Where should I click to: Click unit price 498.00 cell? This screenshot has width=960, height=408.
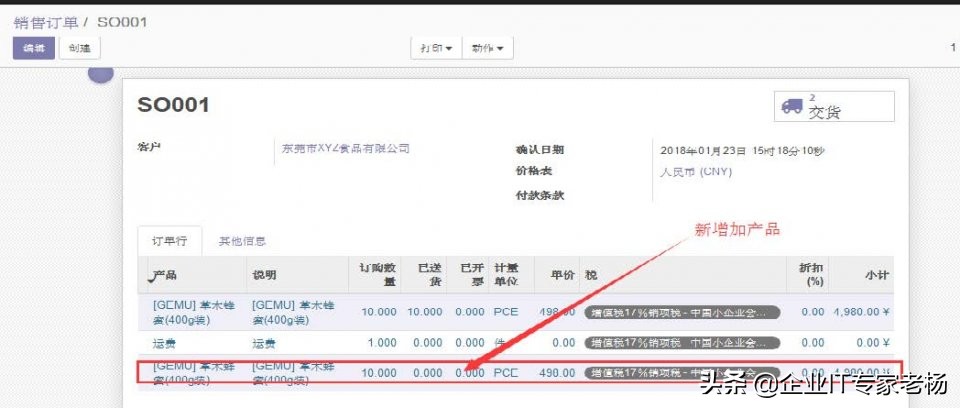pos(558,312)
